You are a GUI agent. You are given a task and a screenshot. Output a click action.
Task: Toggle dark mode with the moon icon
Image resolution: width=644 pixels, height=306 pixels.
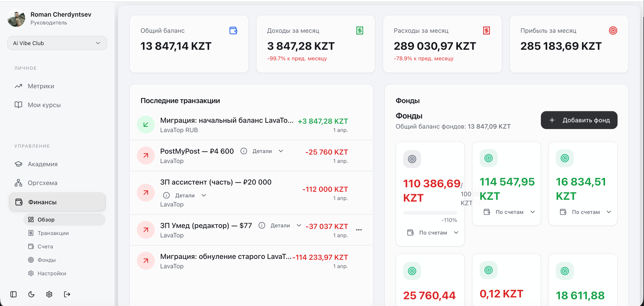point(31,294)
